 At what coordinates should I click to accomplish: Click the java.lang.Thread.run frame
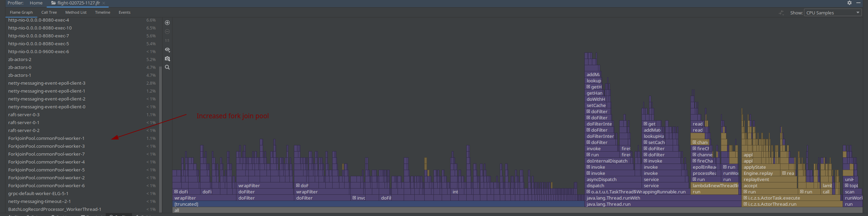click(x=663, y=204)
